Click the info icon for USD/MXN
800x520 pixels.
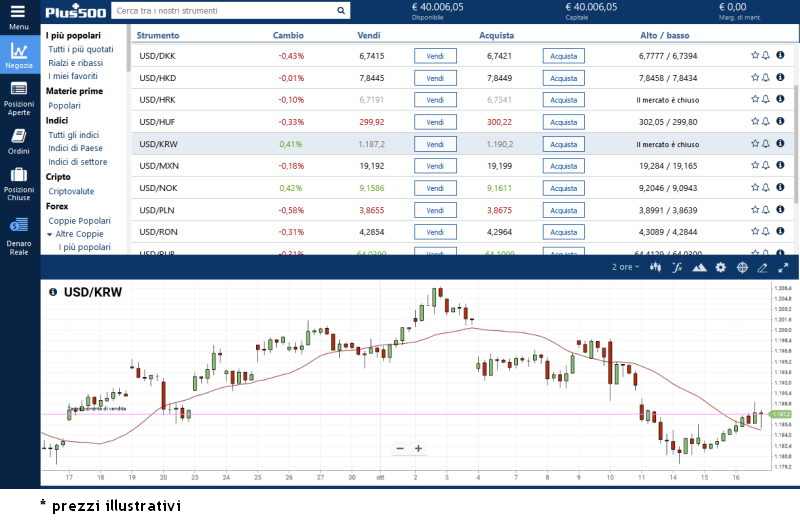pyautogui.click(x=780, y=166)
